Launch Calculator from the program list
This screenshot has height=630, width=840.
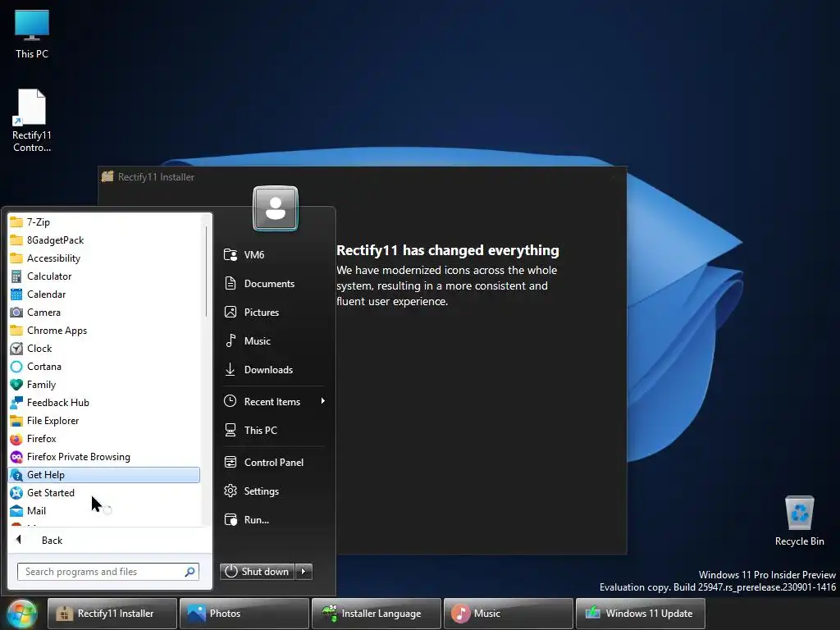(104, 276)
